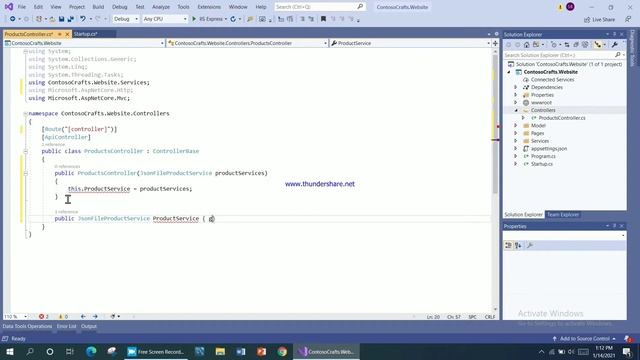The width and height of the screenshot is (640, 360).
Task: Open Microsoft Edge from the taskbar
Action: [x=91, y=351]
